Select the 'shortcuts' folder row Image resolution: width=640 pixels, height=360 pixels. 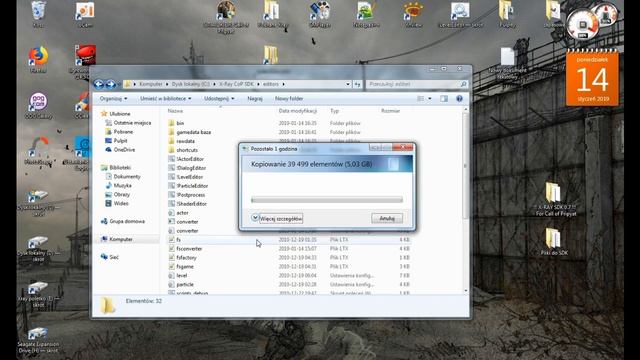203,150
